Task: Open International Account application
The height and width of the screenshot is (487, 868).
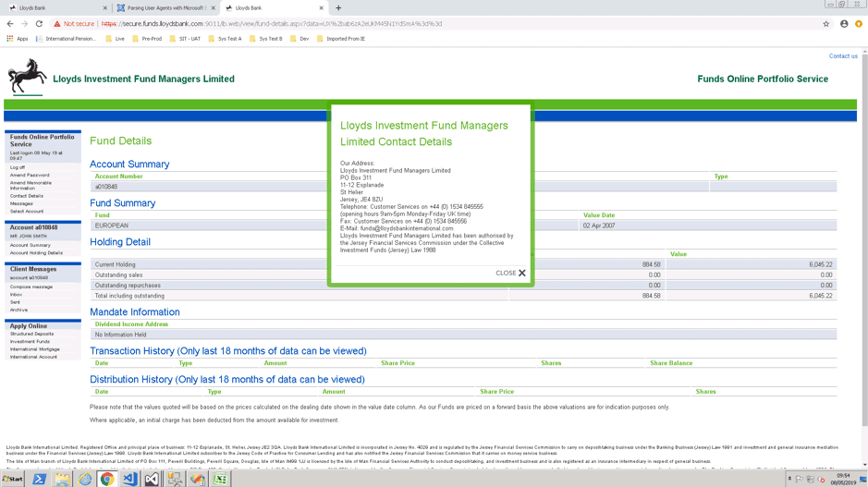Action: tap(33, 357)
